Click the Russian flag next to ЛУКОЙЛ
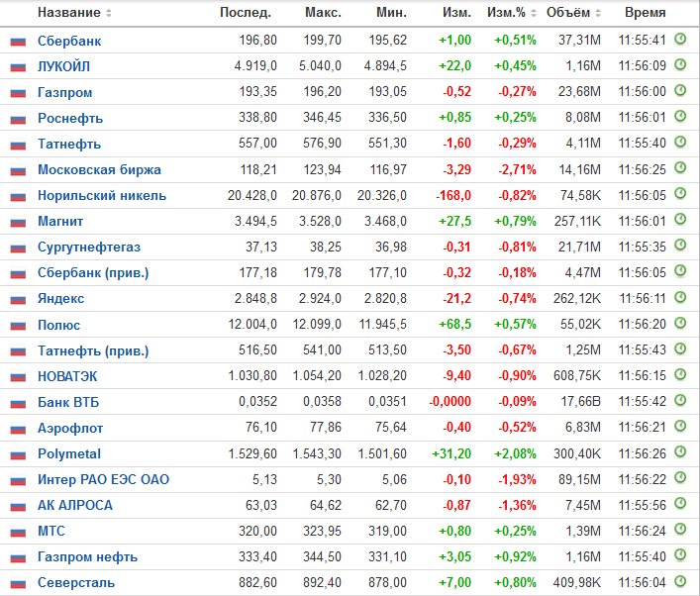Screen dimensions: 700x596 (x=18, y=67)
